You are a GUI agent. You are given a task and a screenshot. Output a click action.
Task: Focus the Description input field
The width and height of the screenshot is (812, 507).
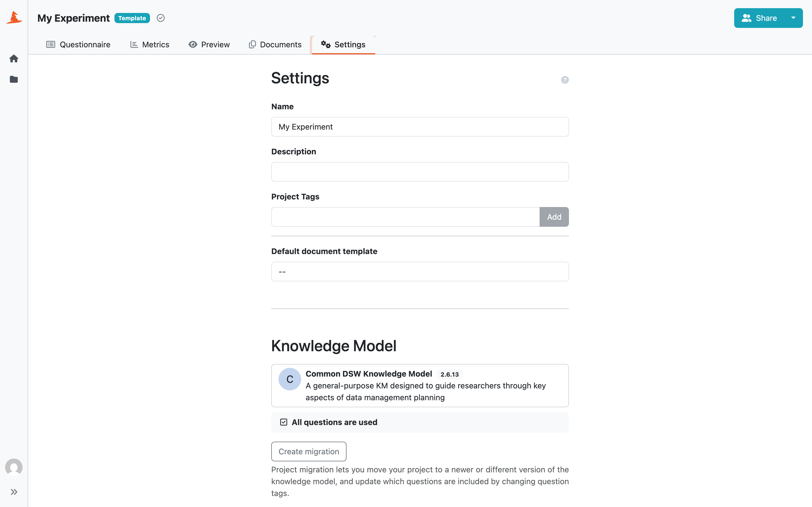click(420, 172)
